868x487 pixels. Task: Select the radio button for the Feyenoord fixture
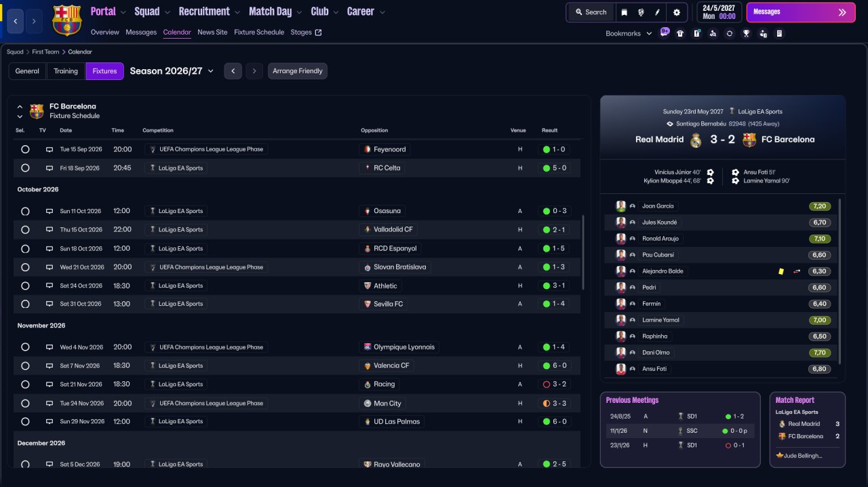(x=25, y=149)
